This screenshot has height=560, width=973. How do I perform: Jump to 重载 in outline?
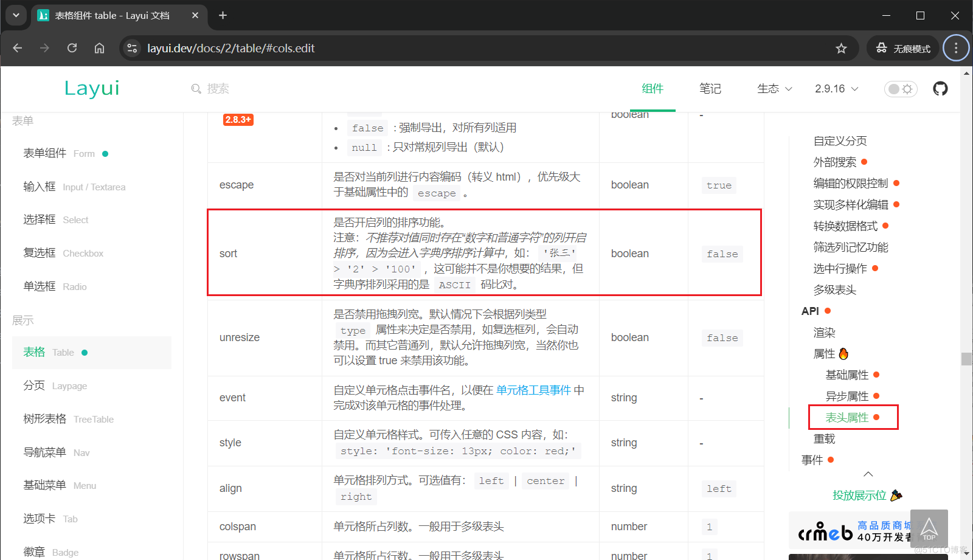[x=824, y=439]
